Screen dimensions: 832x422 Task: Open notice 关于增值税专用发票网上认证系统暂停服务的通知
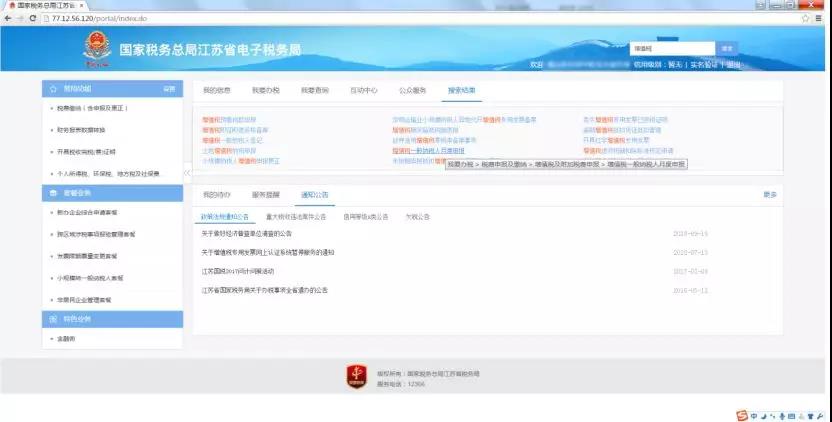tap(268, 253)
